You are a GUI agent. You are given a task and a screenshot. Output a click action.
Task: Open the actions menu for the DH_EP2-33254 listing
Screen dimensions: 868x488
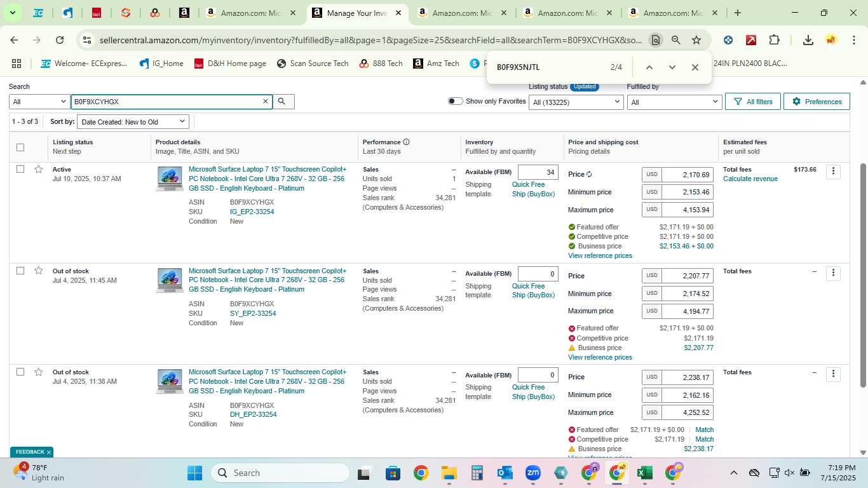coord(833,374)
